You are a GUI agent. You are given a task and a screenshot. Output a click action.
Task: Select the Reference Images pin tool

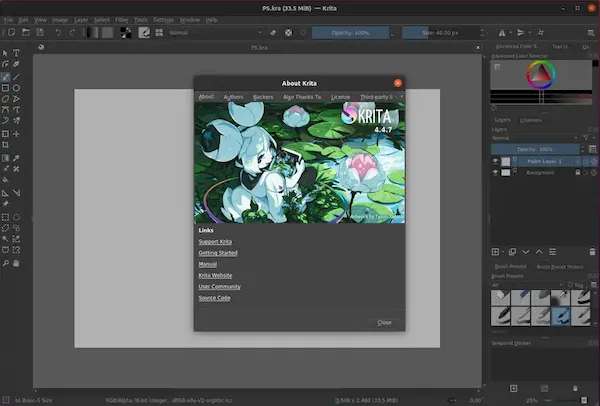coord(5,204)
